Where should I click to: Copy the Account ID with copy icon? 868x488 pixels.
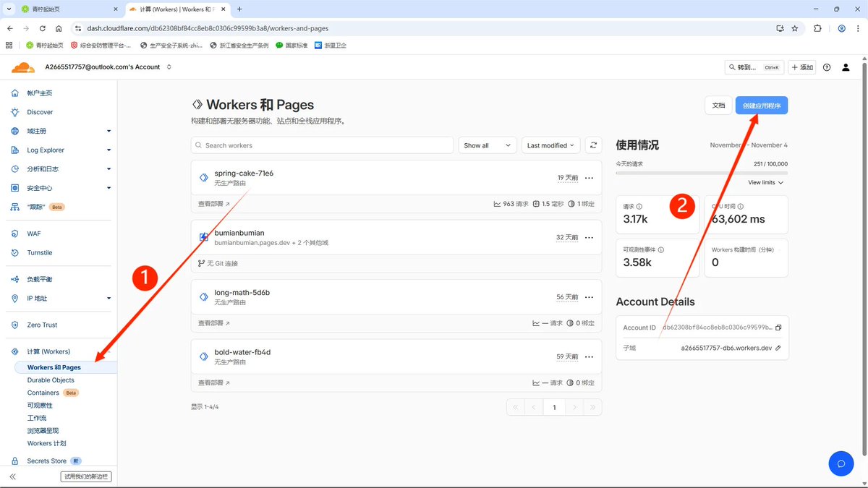click(778, 328)
